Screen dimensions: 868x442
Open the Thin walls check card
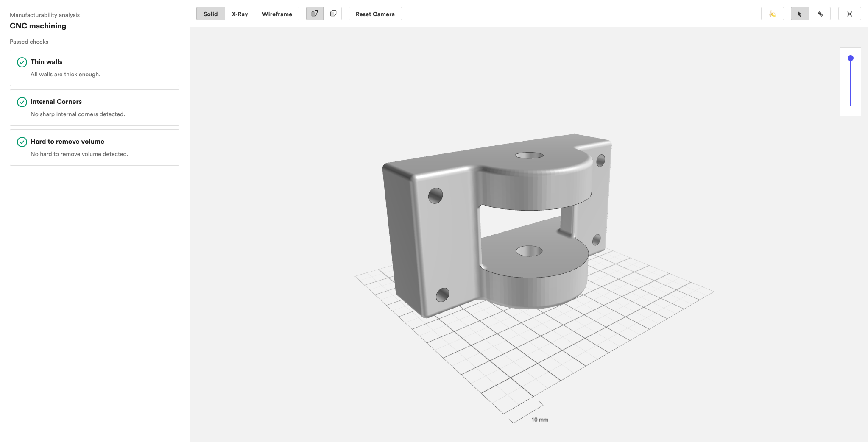(x=95, y=68)
